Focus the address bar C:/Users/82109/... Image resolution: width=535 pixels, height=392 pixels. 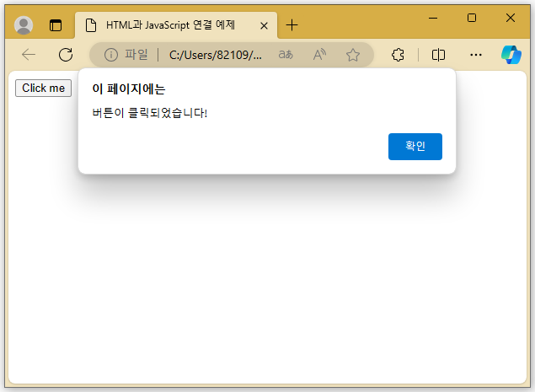(x=216, y=55)
